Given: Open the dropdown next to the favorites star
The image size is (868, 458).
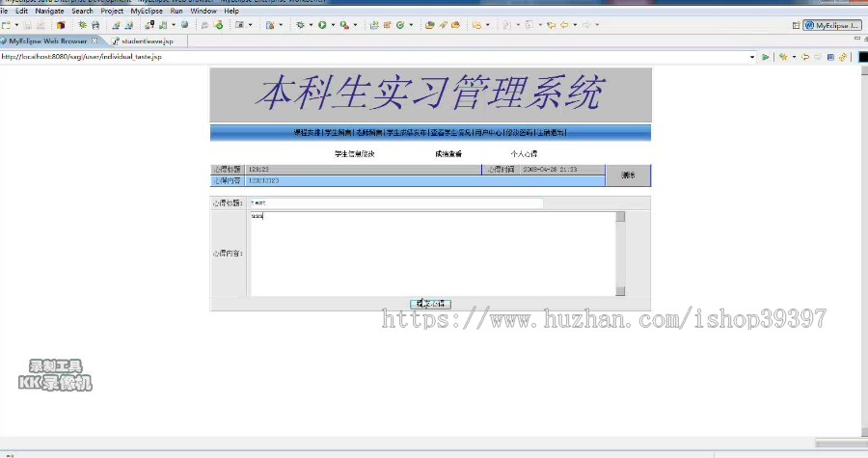Looking at the screenshot, I should click(x=794, y=57).
